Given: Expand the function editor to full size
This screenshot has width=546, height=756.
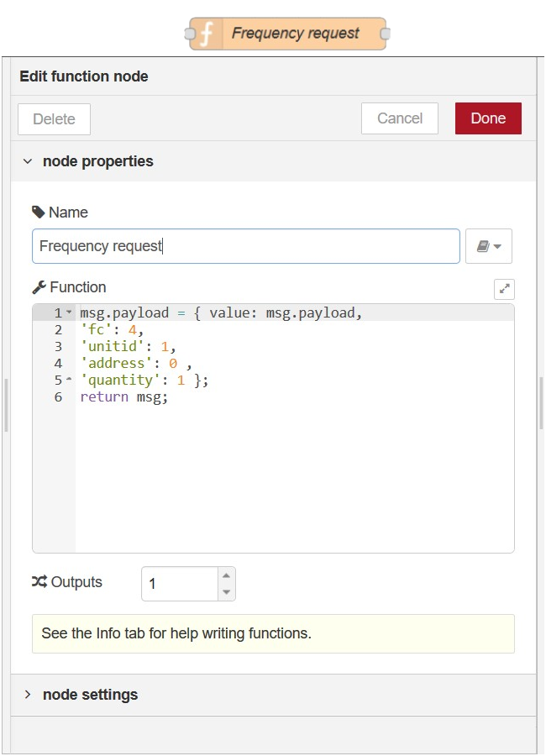Looking at the screenshot, I should 504,289.
